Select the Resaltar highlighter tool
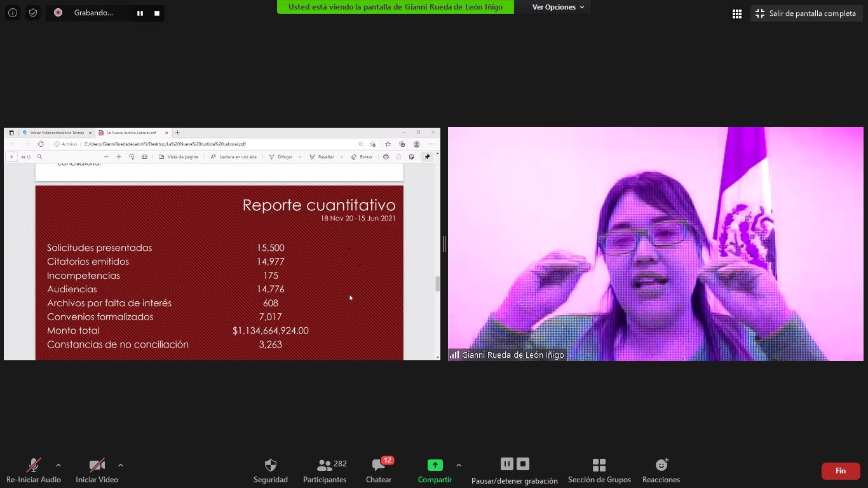 pyautogui.click(x=322, y=157)
